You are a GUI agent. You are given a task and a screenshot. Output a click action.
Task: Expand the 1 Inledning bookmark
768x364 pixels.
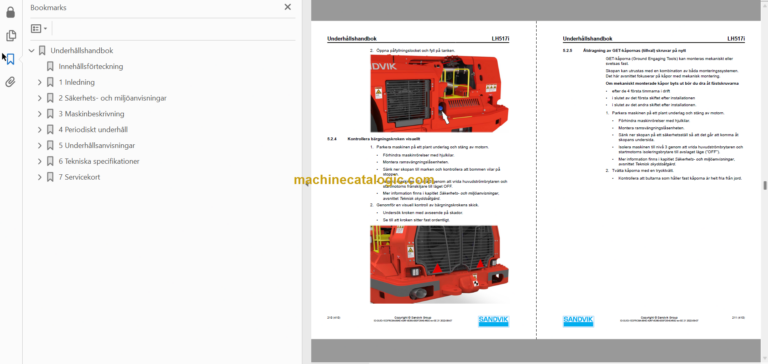(40, 82)
